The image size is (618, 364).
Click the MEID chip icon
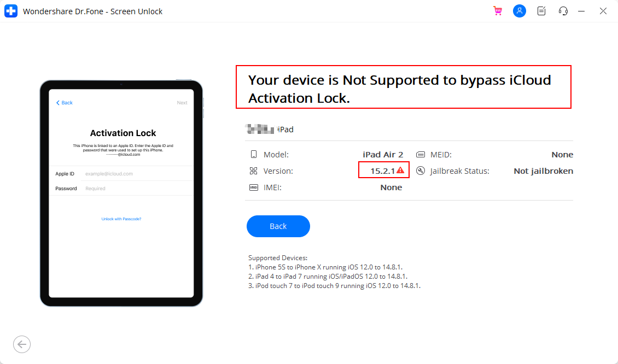coord(421,155)
